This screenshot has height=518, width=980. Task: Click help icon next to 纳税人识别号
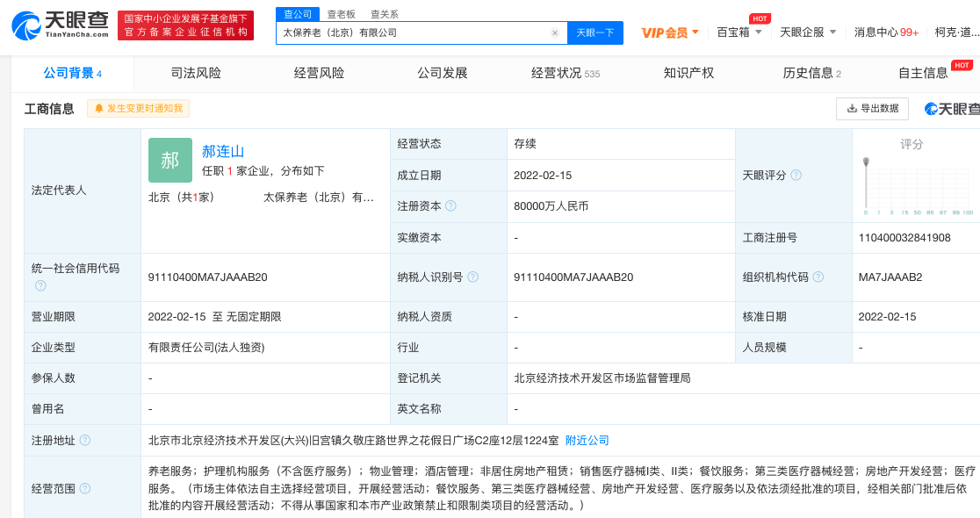pos(473,277)
